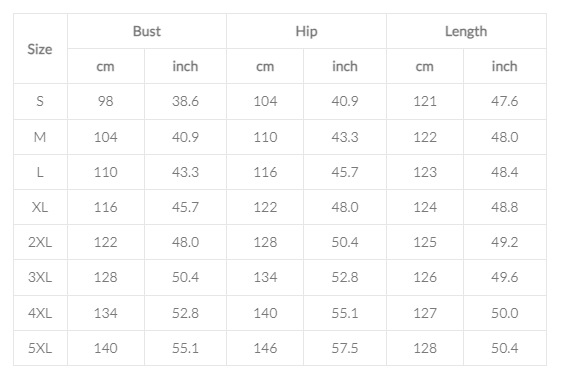
Task: Click the S size row label
Action: 40,101
